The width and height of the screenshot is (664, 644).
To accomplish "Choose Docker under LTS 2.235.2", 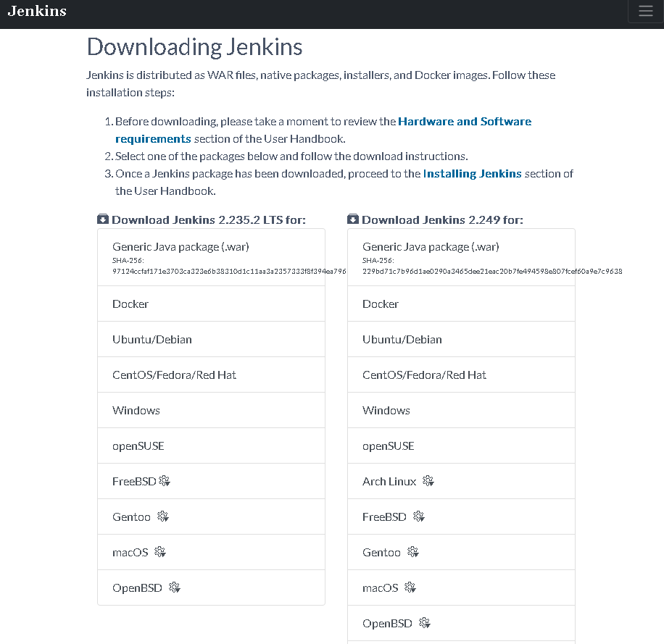I will point(212,304).
